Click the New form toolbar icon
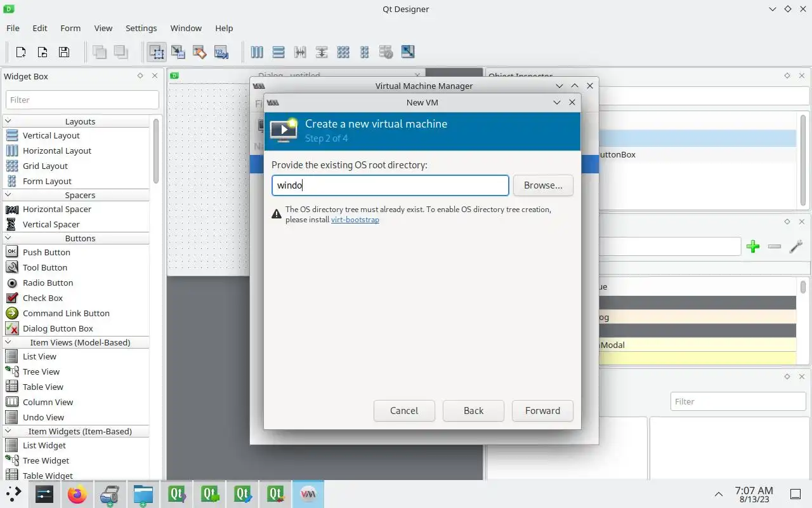 click(21, 52)
